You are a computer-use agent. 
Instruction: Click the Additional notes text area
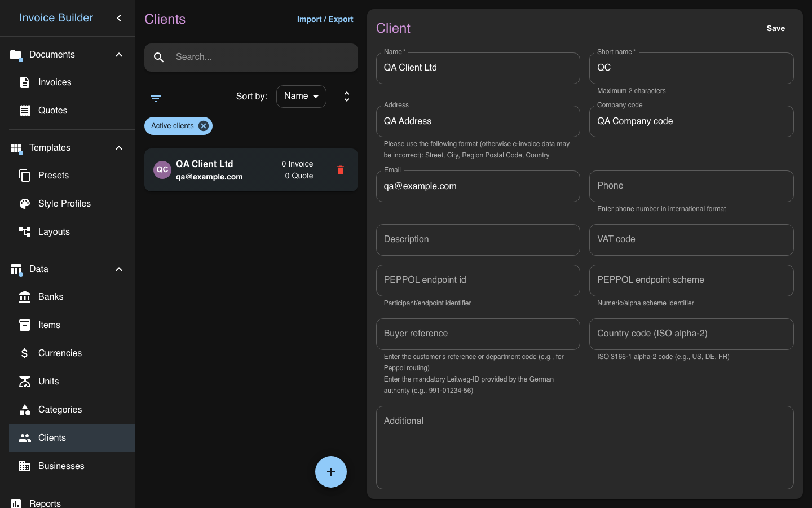[585, 448]
